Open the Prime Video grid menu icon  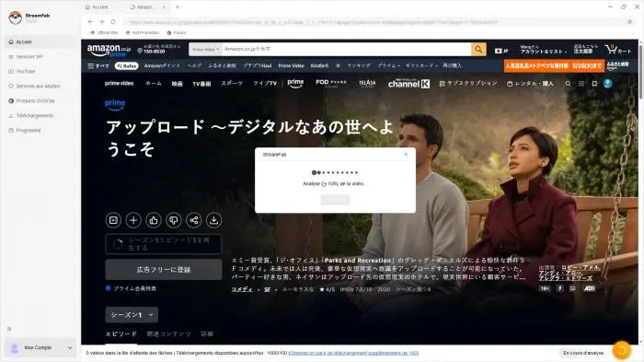[581, 84]
